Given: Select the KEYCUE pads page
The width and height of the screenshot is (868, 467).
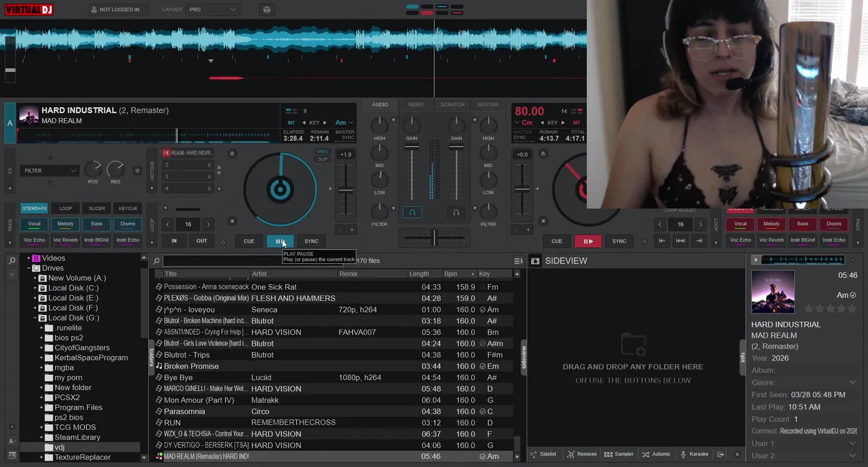Looking at the screenshot, I should click(128, 208).
